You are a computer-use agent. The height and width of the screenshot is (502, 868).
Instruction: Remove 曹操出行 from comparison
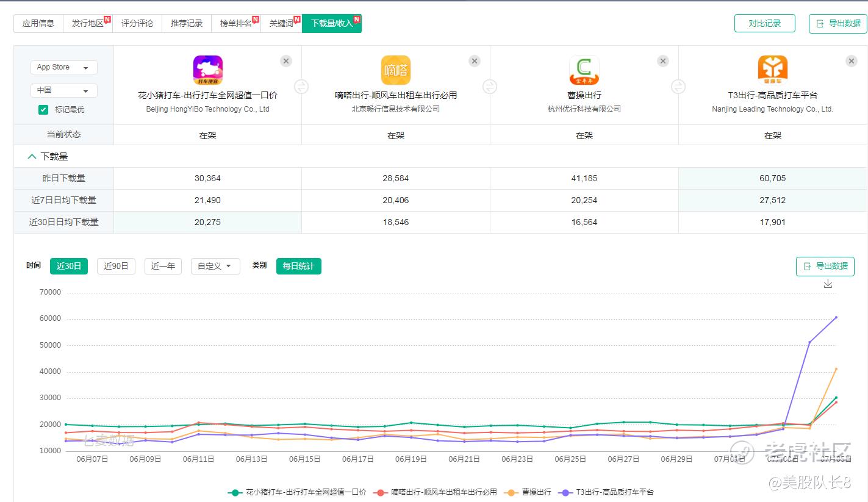click(x=663, y=61)
